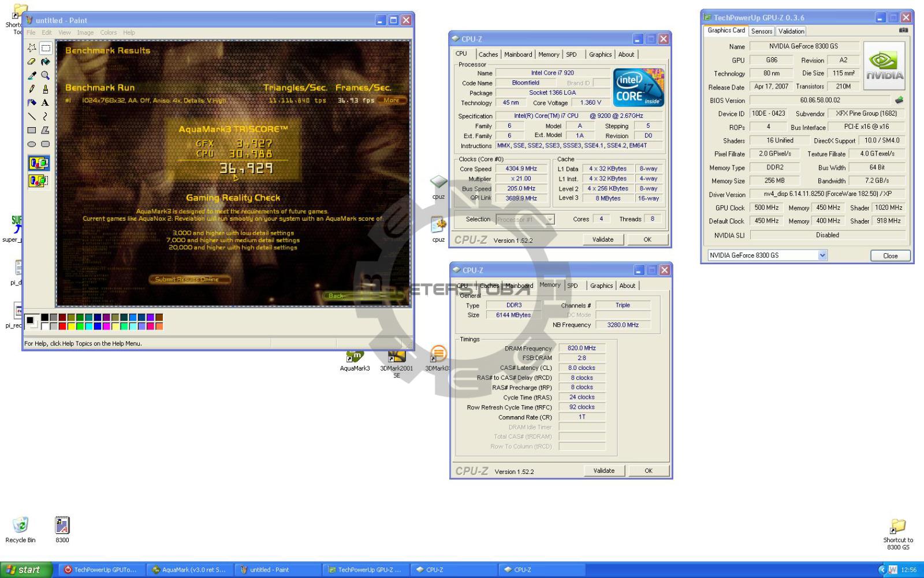Viewport: 924px width, 578px height.
Task: Open SPD tab in the lower CPU-Z window
Action: click(x=572, y=286)
